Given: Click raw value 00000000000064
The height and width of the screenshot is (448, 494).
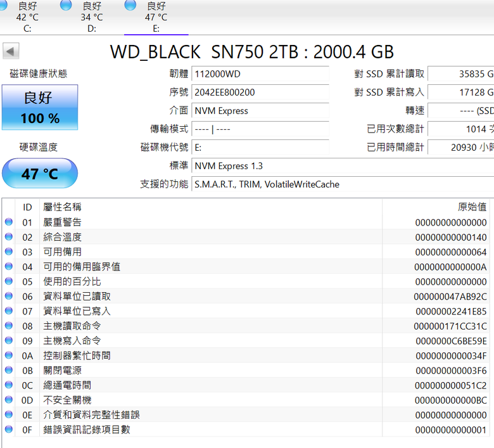Looking at the screenshot, I should pyautogui.click(x=451, y=252).
